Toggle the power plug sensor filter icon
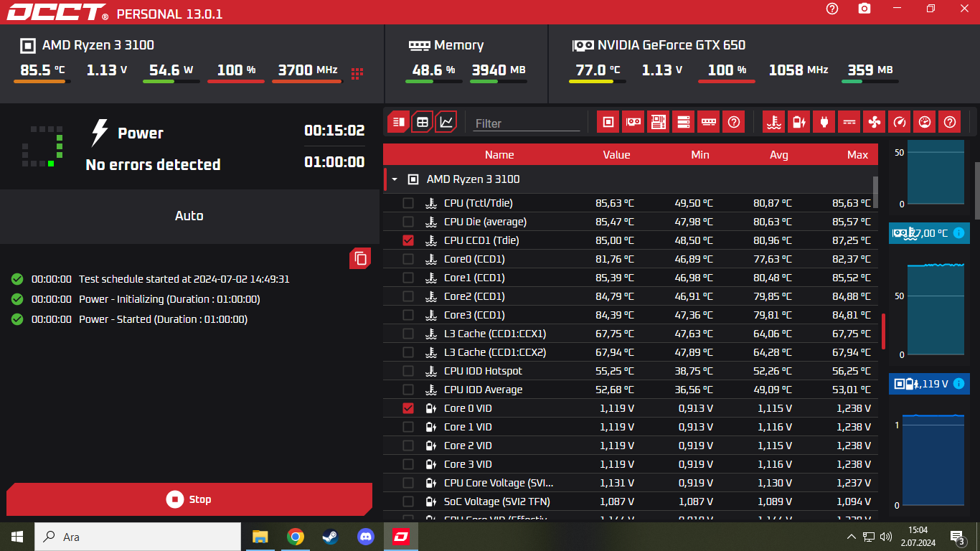Viewport: 980px width, 551px height. coord(824,122)
